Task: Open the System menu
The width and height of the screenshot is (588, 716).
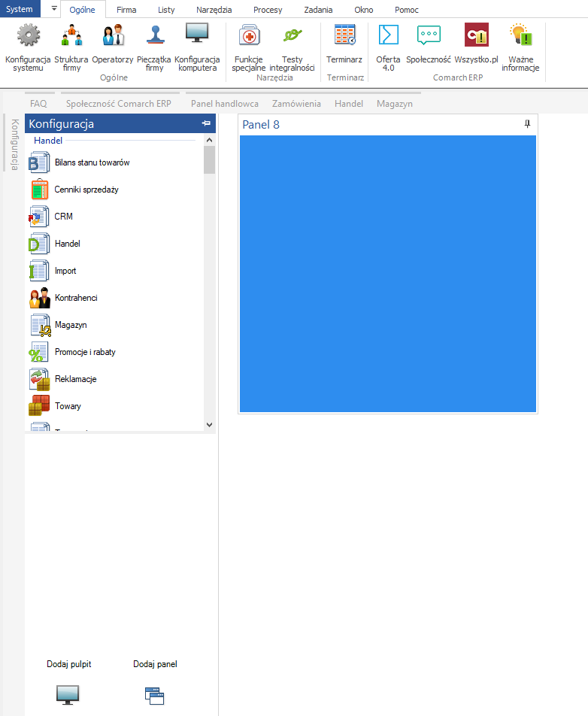Action: pos(20,9)
